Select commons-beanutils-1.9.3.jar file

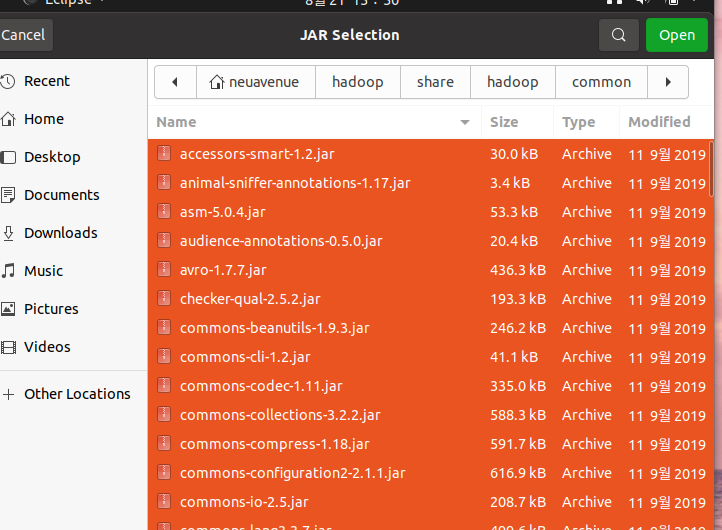click(x=431, y=328)
